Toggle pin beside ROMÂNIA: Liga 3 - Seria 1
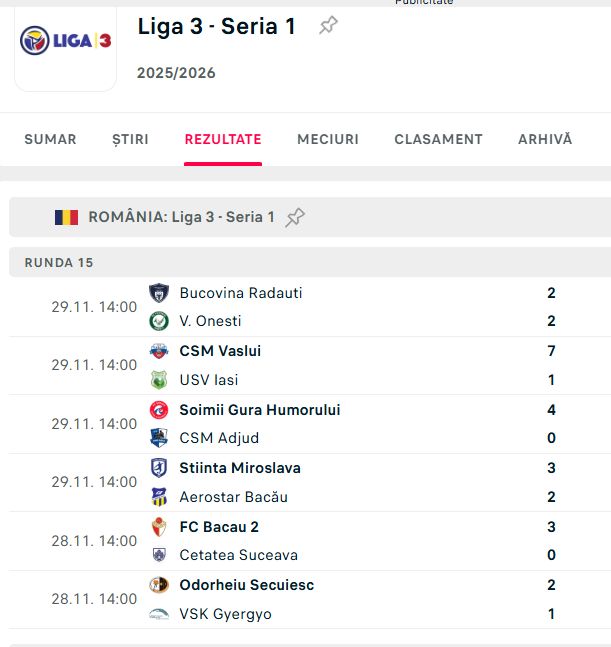This screenshot has height=647, width=611. tap(295, 217)
